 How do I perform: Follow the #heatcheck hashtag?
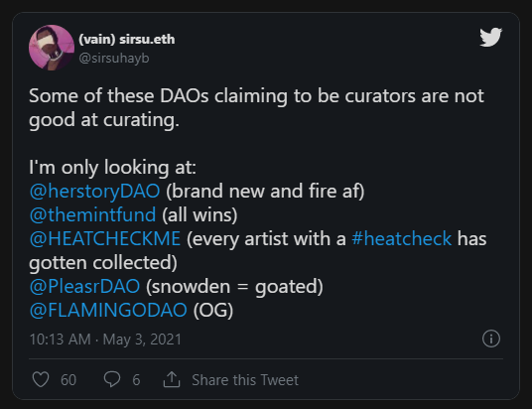402,238
